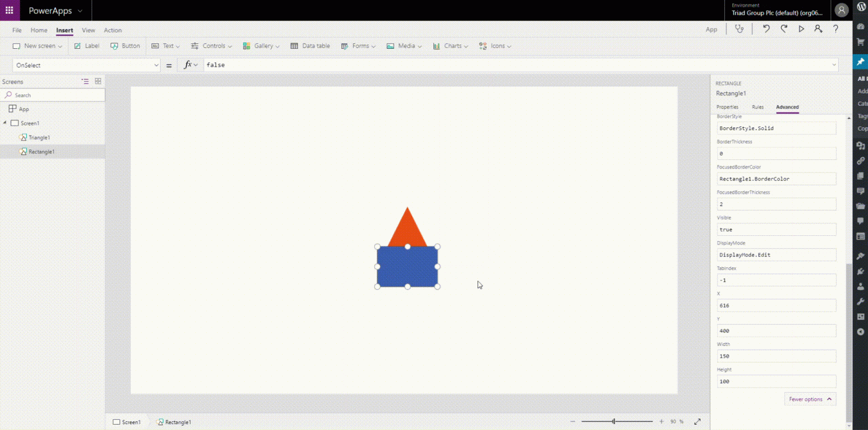
Task: Collapse WordPress menu arrow icon
Action: tap(860, 332)
